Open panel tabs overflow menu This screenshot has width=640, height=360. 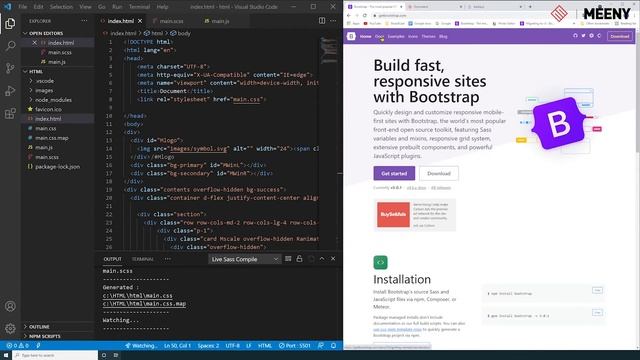pyautogui.click(x=168, y=259)
